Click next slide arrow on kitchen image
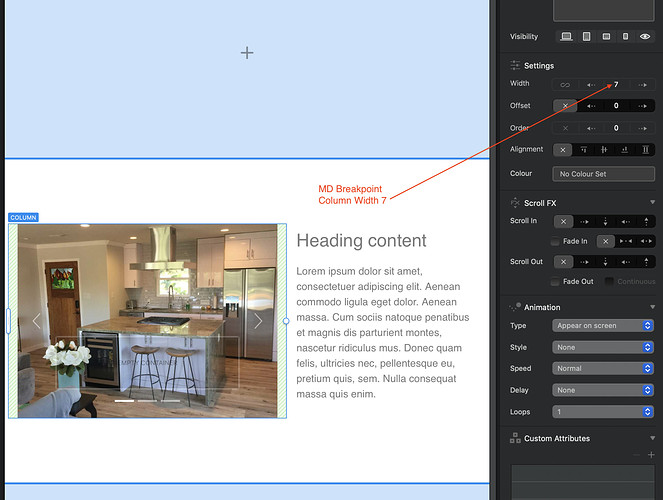The height and width of the screenshot is (500, 663). click(258, 321)
